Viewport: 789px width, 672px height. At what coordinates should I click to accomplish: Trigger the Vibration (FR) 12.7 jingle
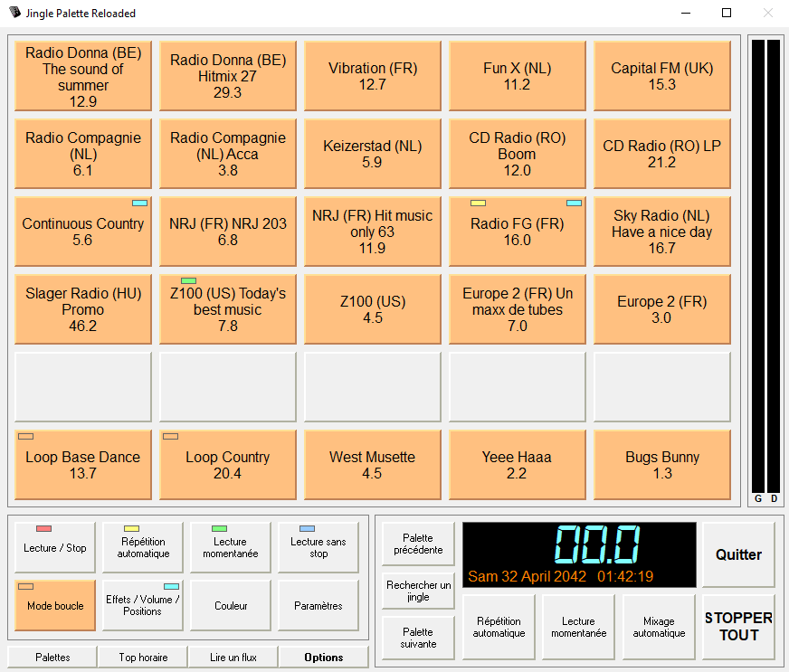coord(373,76)
